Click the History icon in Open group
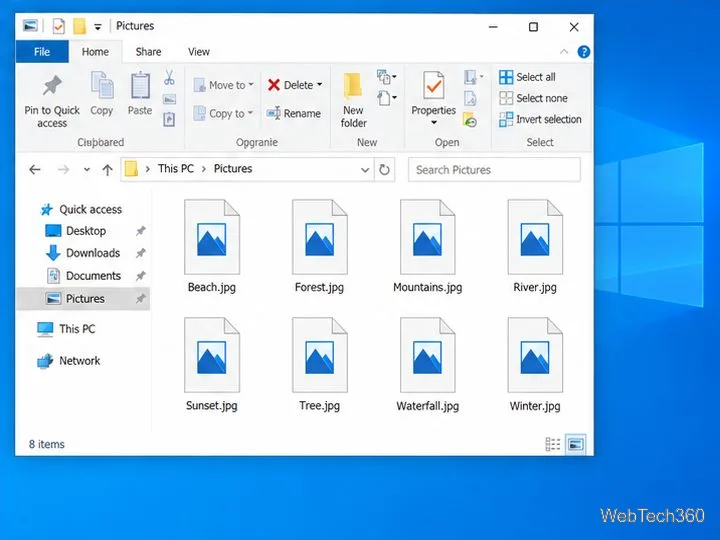720x540 pixels. click(x=470, y=120)
